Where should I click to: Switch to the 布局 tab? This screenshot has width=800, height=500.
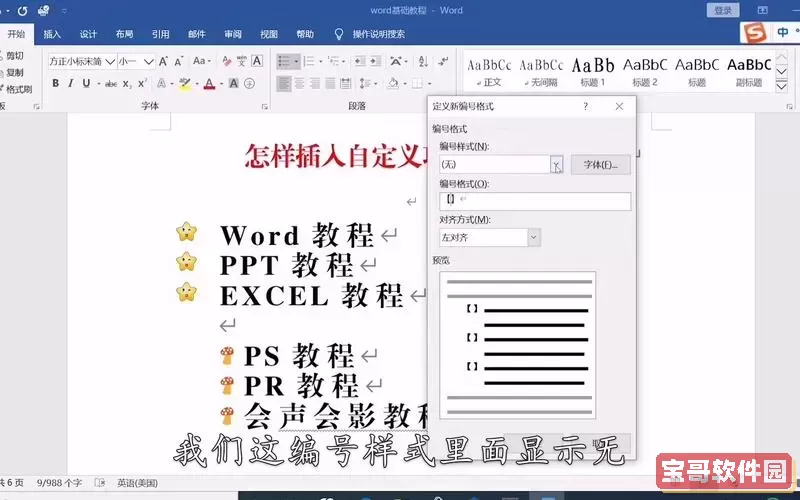coord(124,34)
